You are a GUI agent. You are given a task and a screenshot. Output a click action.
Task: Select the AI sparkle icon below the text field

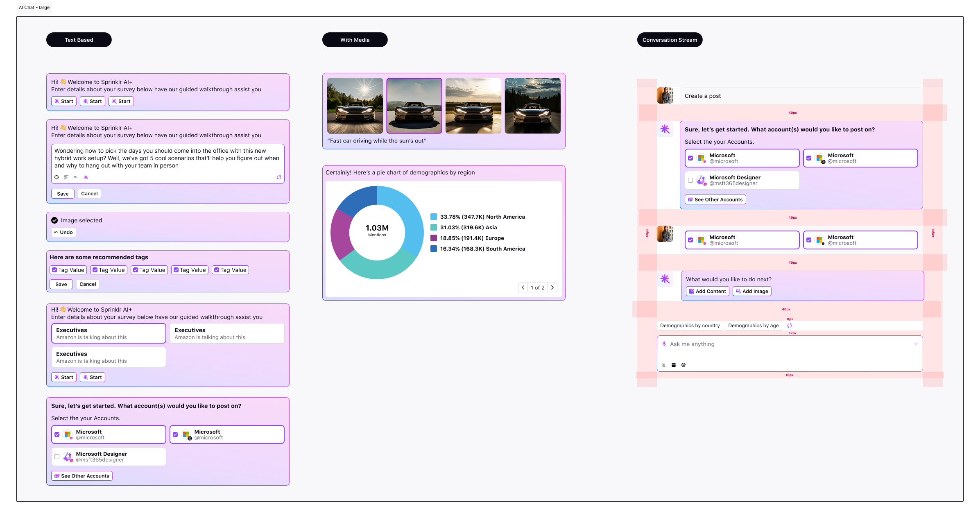pos(86,177)
